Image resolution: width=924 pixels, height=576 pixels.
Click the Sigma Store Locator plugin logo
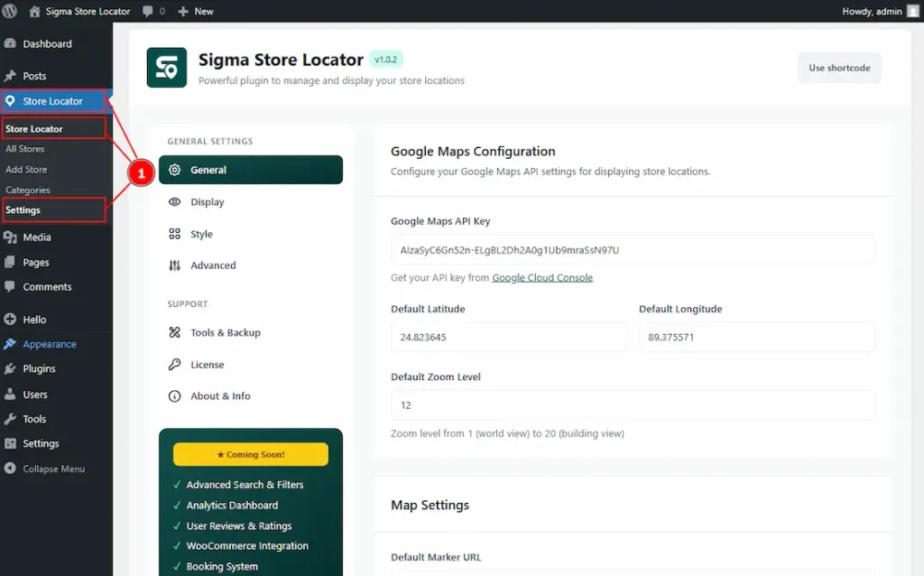(167, 67)
